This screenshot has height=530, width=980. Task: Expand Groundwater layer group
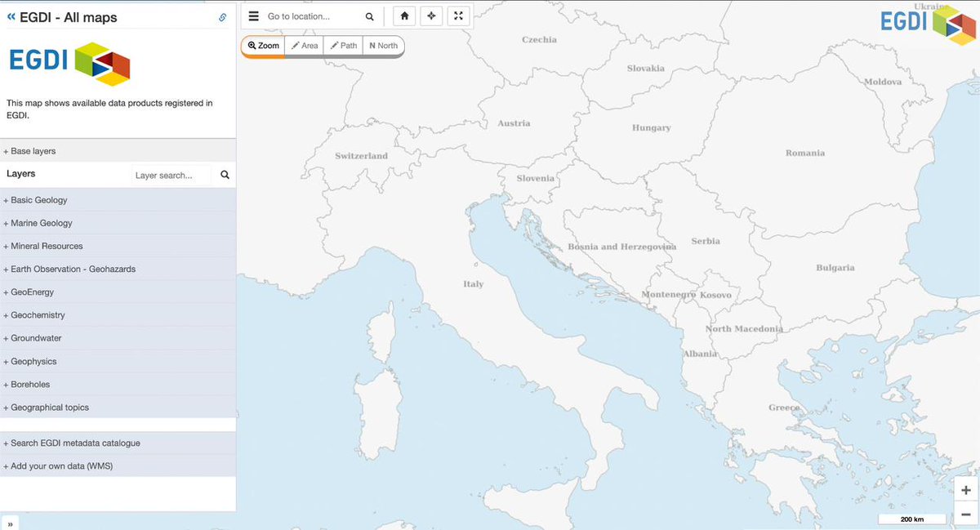coord(118,338)
